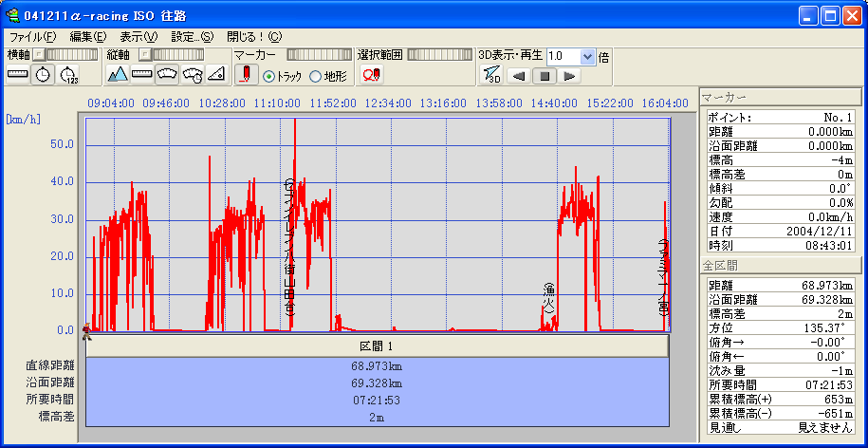Select clock time horizontal axis icon

43,75
